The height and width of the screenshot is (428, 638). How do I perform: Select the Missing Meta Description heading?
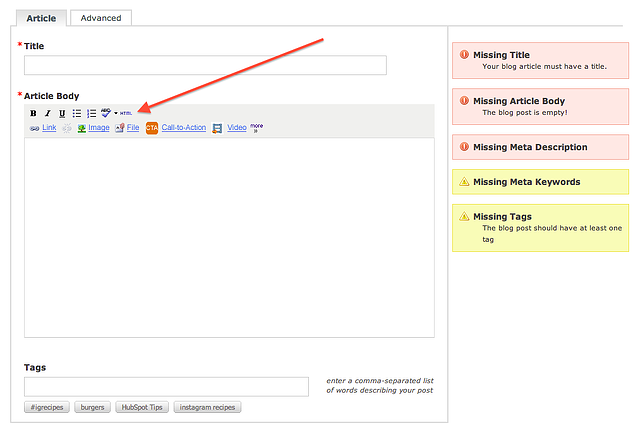[530, 147]
